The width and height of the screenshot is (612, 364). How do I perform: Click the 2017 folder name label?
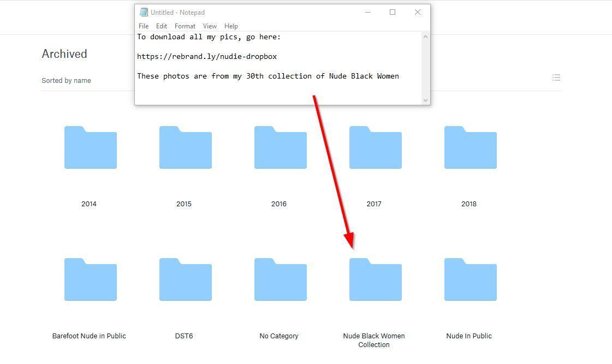374,204
